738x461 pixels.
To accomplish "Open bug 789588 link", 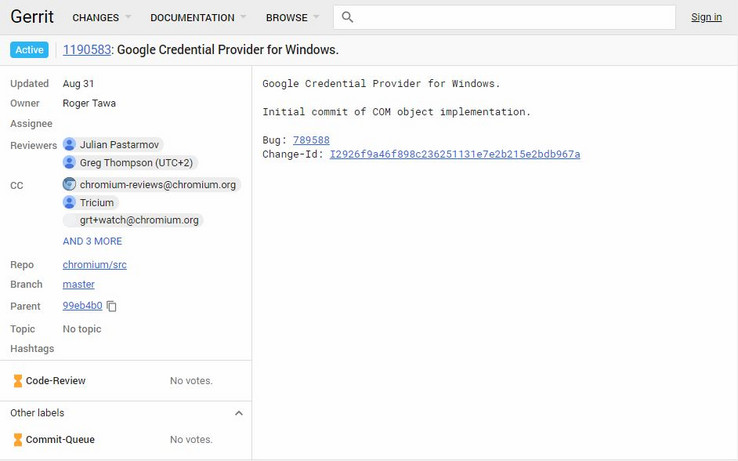I will [x=311, y=140].
